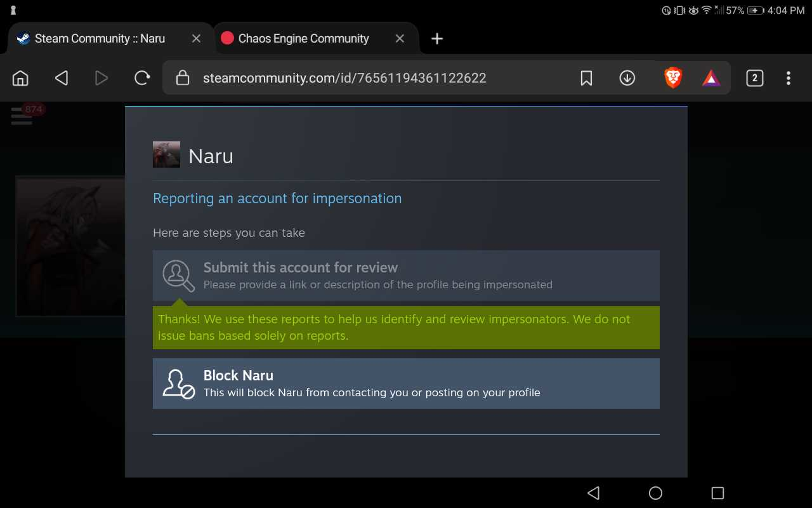Close the Steam Community :: Naru tab
Image resolution: width=812 pixels, height=508 pixels.
pos(196,39)
